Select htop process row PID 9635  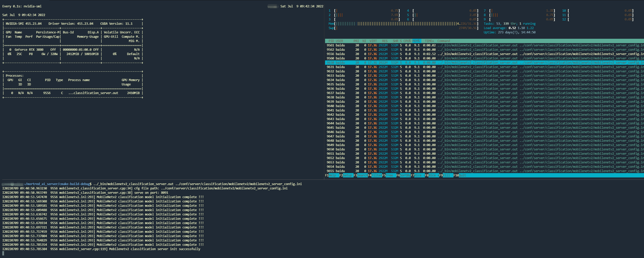tap(485, 84)
